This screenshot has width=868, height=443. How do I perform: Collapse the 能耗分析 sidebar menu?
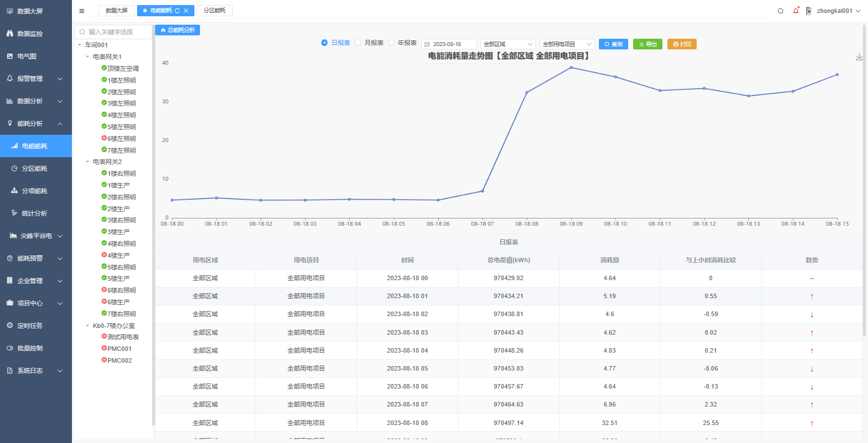[36, 124]
